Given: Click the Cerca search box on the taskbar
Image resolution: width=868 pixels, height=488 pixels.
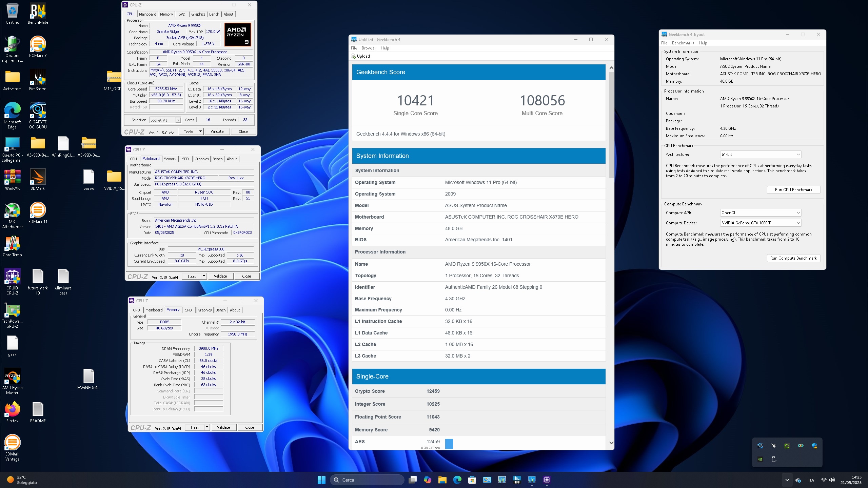Looking at the screenshot, I should click(367, 480).
